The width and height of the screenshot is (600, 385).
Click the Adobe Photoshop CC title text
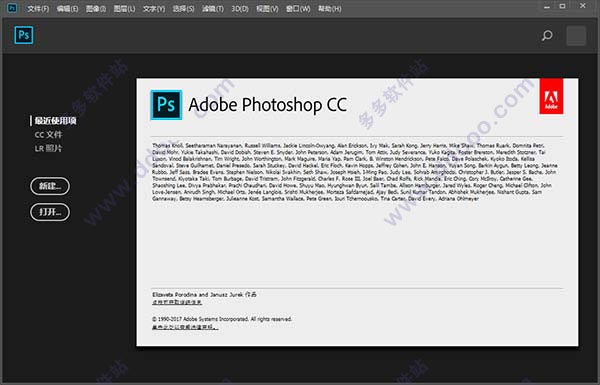point(268,105)
